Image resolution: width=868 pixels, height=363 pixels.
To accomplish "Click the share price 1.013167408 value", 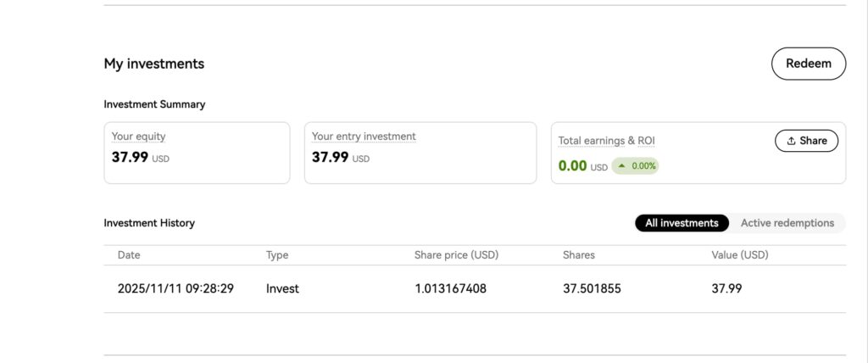I will pyautogui.click(x=450, y=288).
